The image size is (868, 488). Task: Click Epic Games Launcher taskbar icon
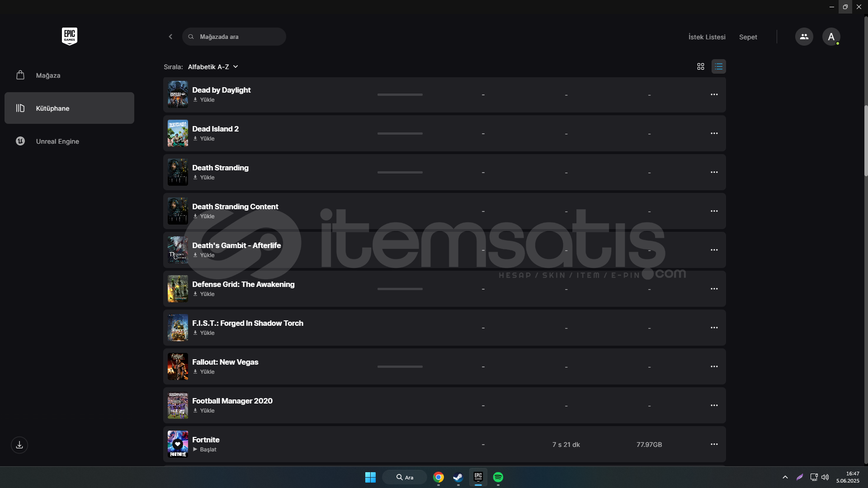tap(478, 477)
